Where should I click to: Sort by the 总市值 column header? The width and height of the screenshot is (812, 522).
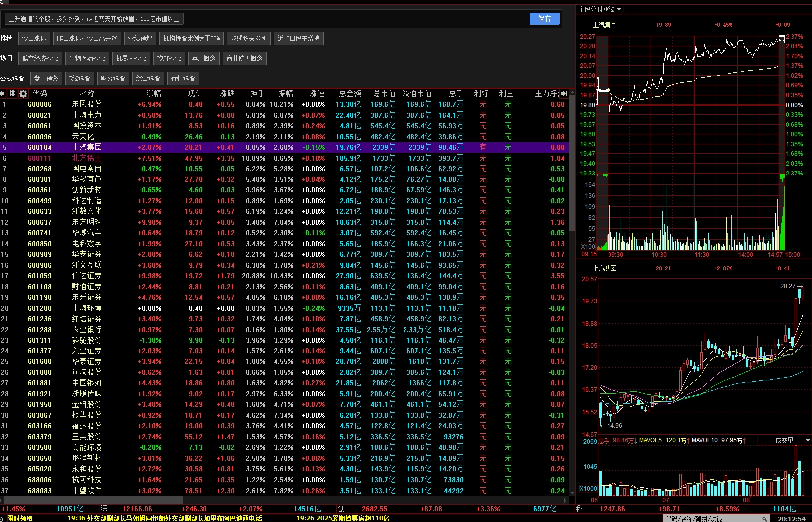coord(384,93)
